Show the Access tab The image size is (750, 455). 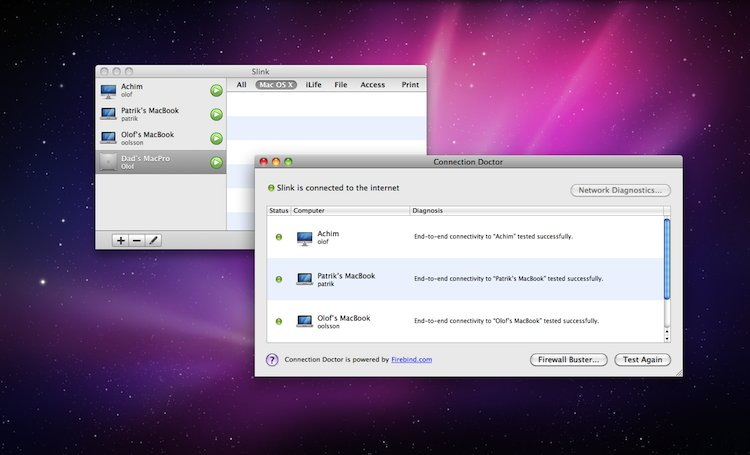click(x=373, y=85)
